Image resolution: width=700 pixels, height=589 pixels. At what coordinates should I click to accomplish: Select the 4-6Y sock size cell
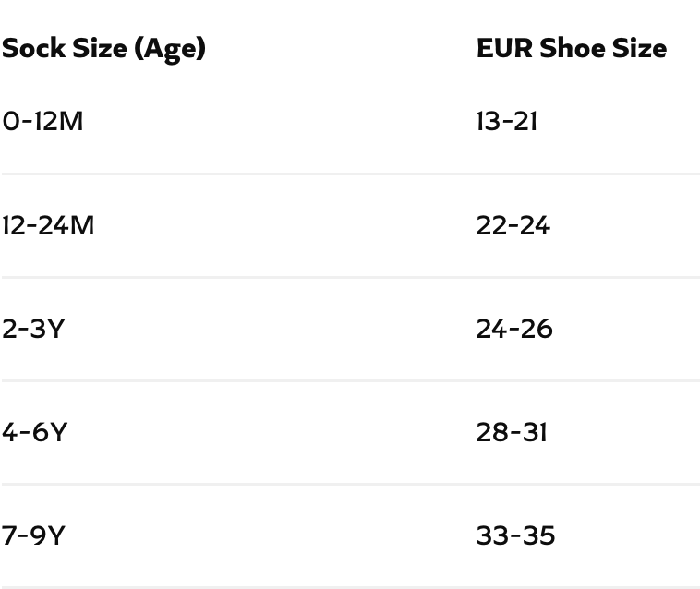pyautogui.click(x=34, y=432)
